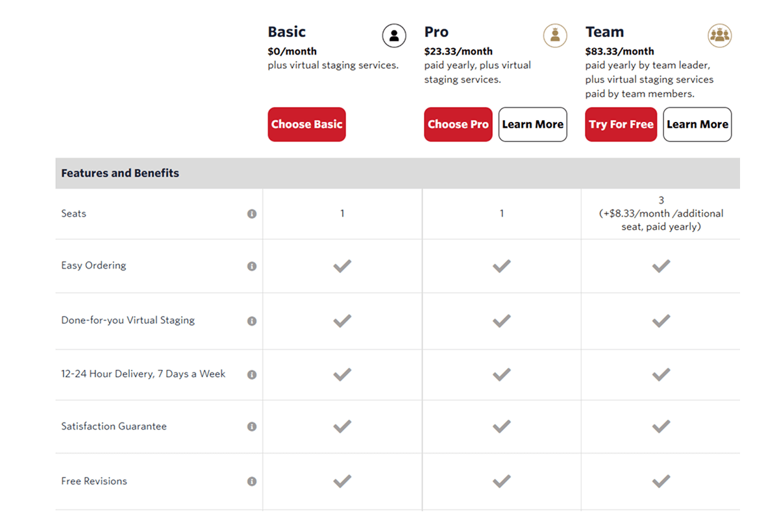Show info for 12-24 Hour Delivery

click(252, 374)
